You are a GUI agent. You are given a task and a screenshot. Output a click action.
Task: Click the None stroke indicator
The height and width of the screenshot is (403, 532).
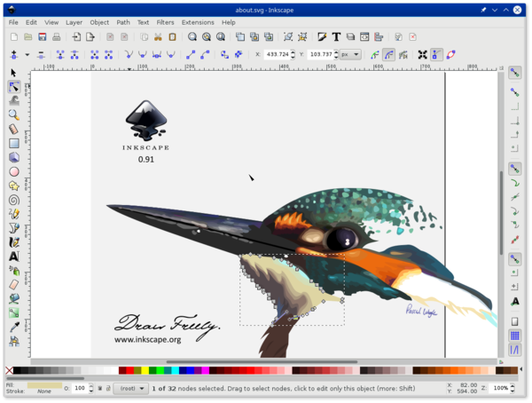click(x=44, y=391)
